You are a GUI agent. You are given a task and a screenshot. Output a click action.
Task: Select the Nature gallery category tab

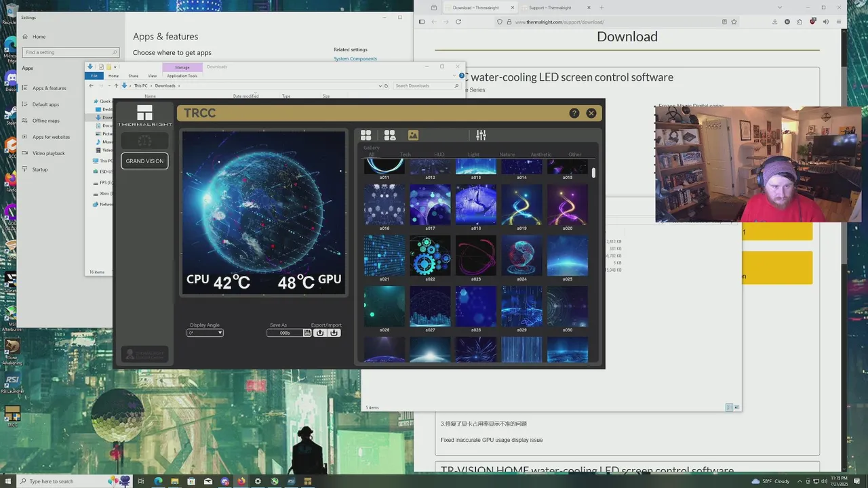507,155
